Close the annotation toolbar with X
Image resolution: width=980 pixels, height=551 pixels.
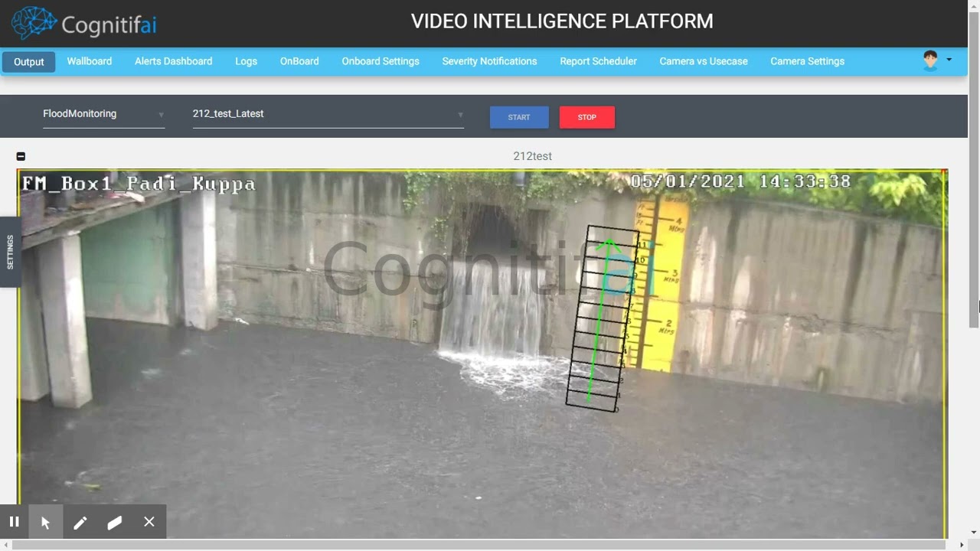click(149, 522)
